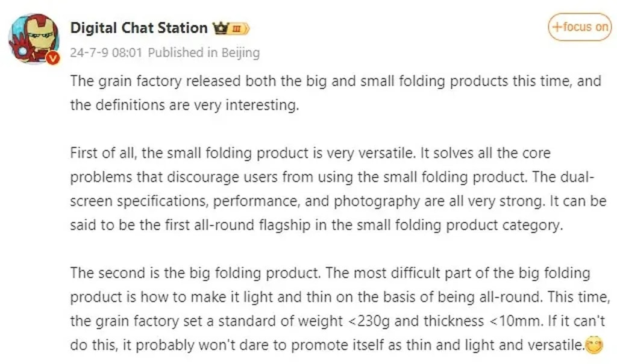Click the line starting 'screen specifications, performance'
Image resolution: width=617 pixels, height=364 pixels.
point(337,201)
